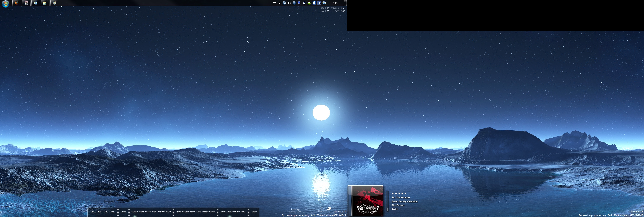Image resolution: width=644 pixels, height=217 pixels.
Task: Click The Poison album cover art
Action: click(367, 201)
